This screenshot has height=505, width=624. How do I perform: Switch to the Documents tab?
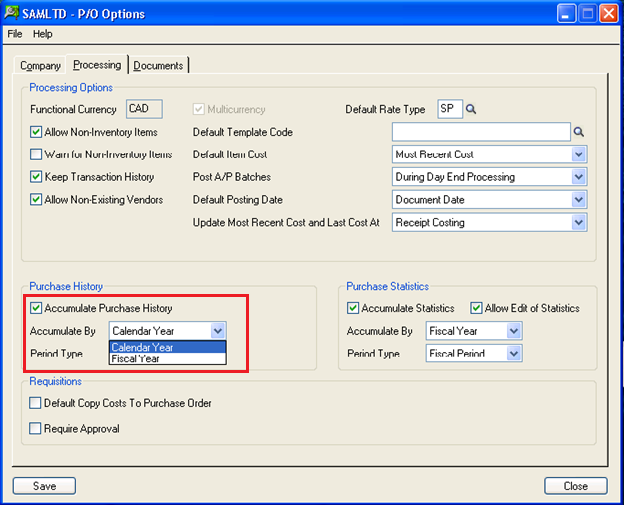(x=158, y=66)
